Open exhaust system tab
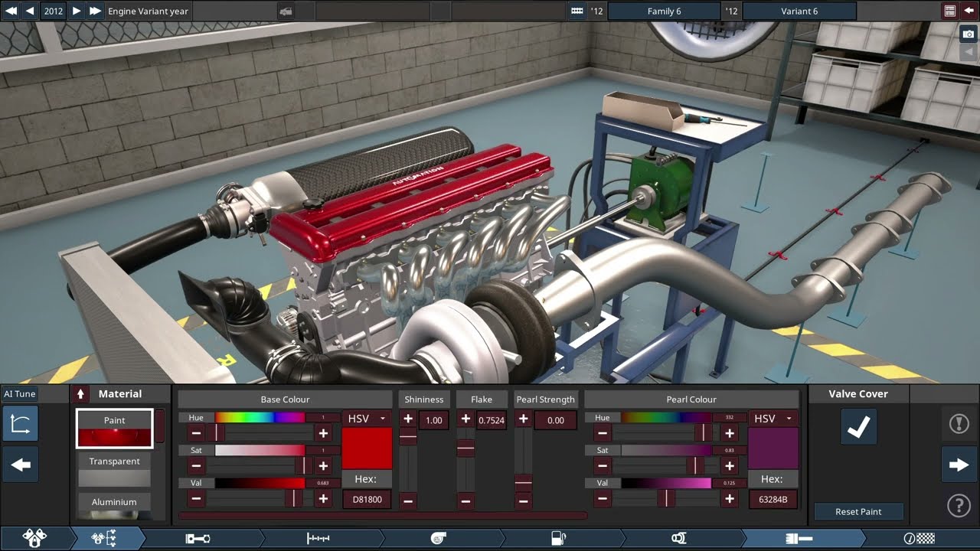The width and height of the screenshot is (980, 551). pos(678,539)
